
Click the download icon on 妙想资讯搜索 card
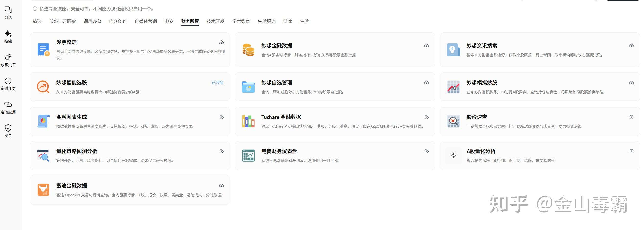[x=631, y=46]
